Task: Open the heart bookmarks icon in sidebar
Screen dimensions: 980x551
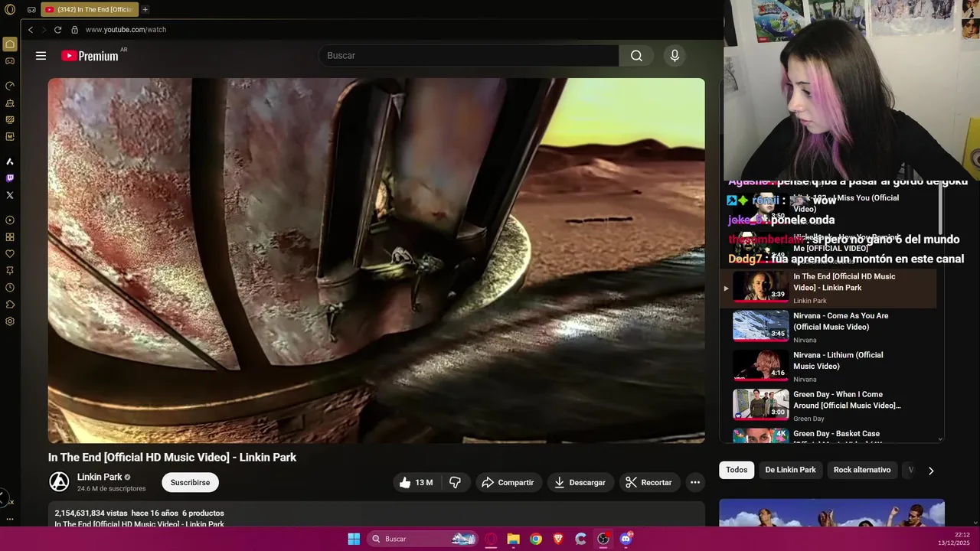Action: (x=10, y=254)
